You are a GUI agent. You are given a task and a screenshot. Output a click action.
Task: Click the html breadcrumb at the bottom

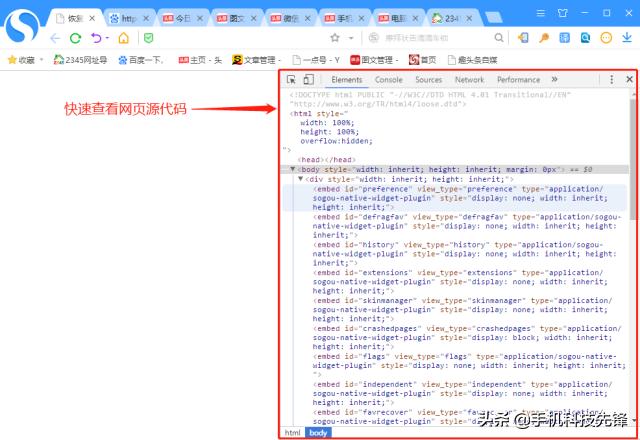pyautogui.click(x=292, y=433)
